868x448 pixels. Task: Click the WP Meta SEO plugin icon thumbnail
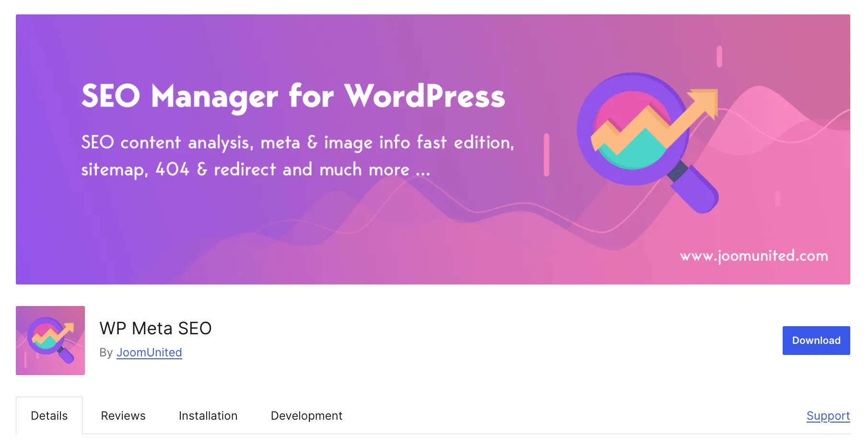coord(50,341)
